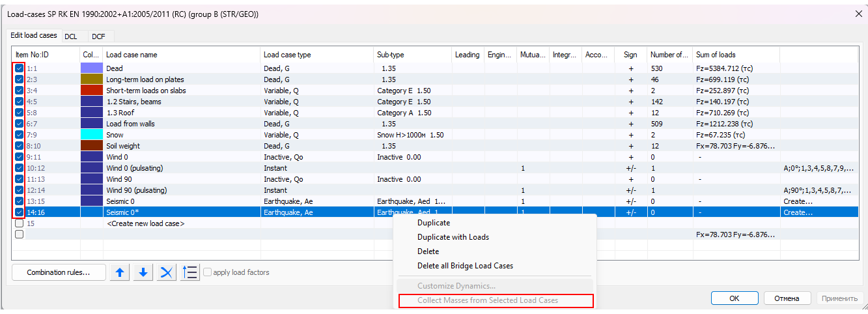
Task: Enable the apply load factors checkbox
Action: (x=208, y=272)
